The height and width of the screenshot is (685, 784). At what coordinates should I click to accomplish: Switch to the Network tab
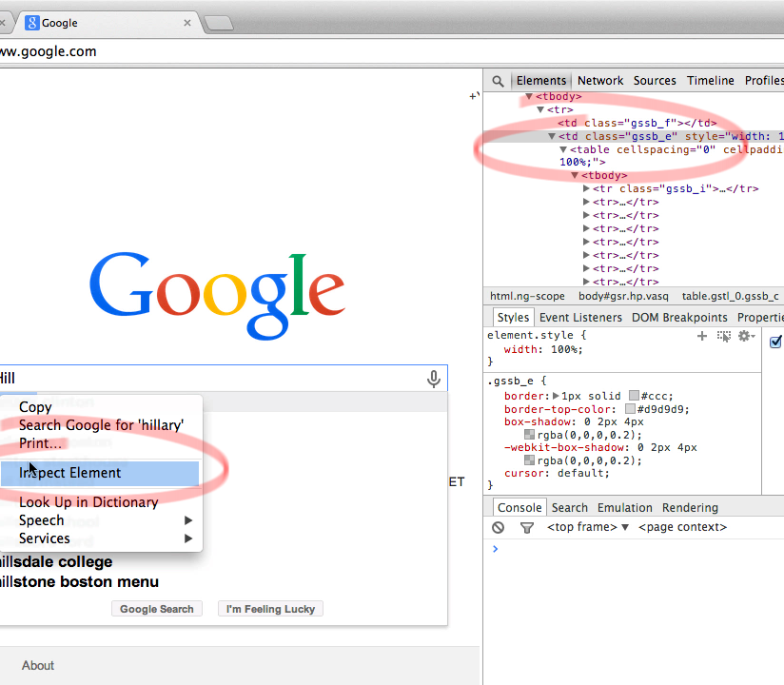600,81
